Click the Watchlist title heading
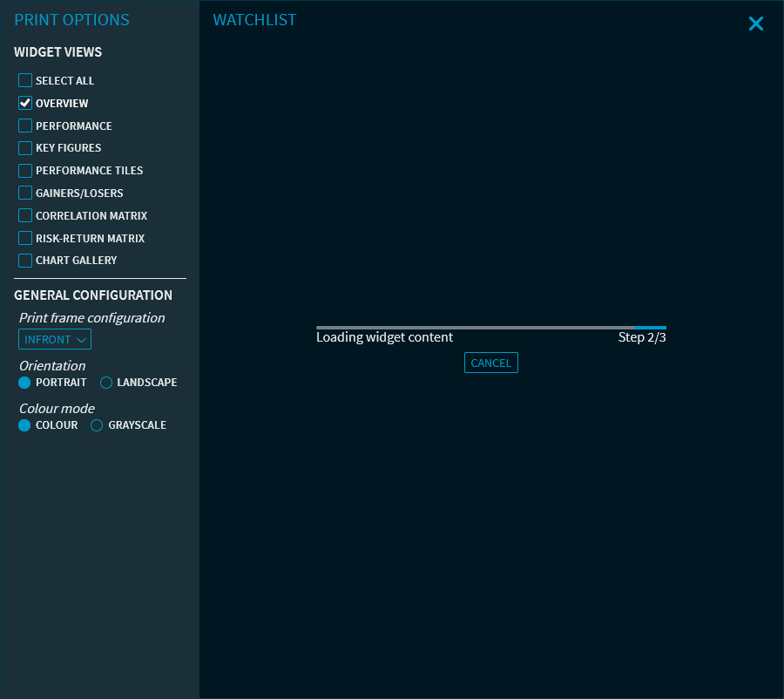Screen dimensions: 784x699 254,20
